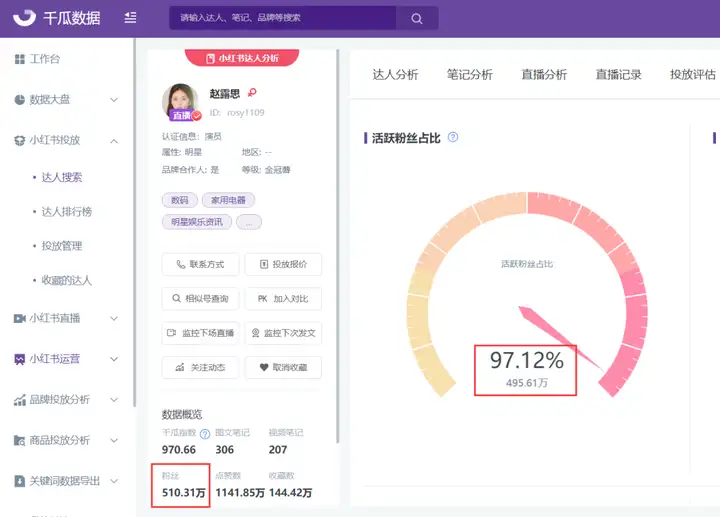Click the help icon next to 千瓜指数
The height and width of the screenshot is (517, 720).
click(205, 433)
